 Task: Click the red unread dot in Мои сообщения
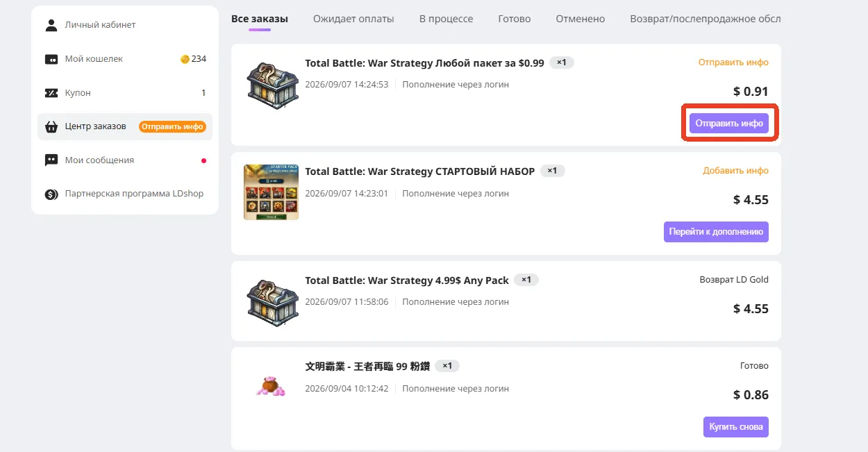(203, 160)
